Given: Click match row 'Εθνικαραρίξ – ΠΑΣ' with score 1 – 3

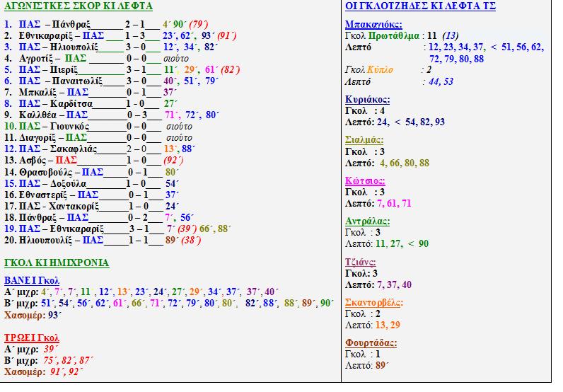Looking at the screenshot, I should click(x=120, y=36).
